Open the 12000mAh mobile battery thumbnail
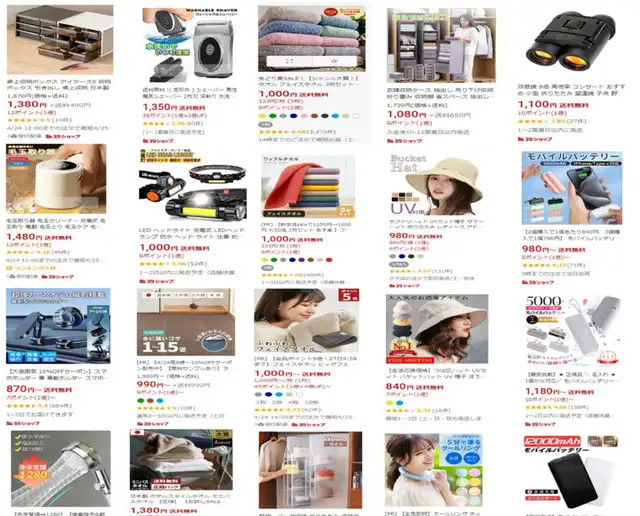Image resolution: width=640 pixels, height=516 pixels. [570, 472]
